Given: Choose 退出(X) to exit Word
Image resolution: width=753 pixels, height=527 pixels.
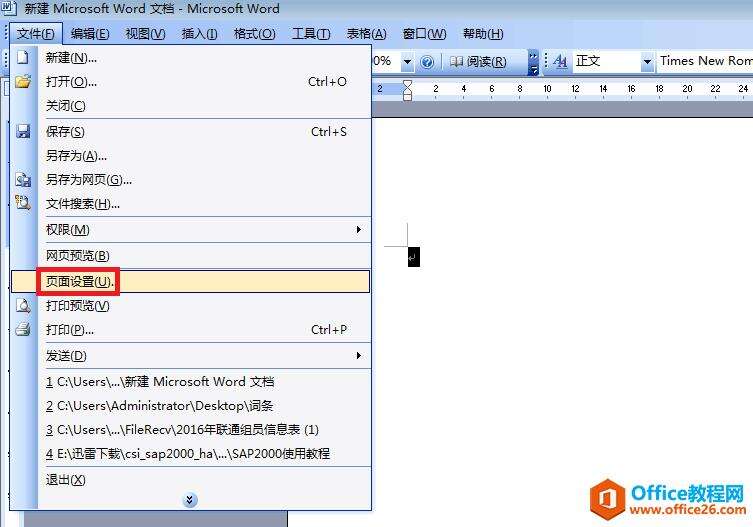Looking at the screenshot, I should click(190, 479).
